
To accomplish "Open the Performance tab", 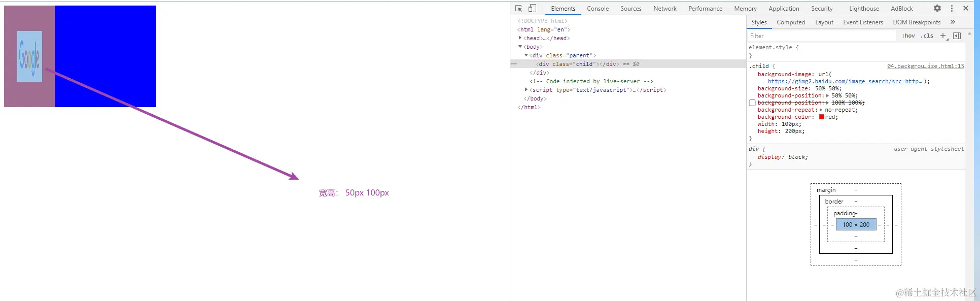I will click(705, 9).
